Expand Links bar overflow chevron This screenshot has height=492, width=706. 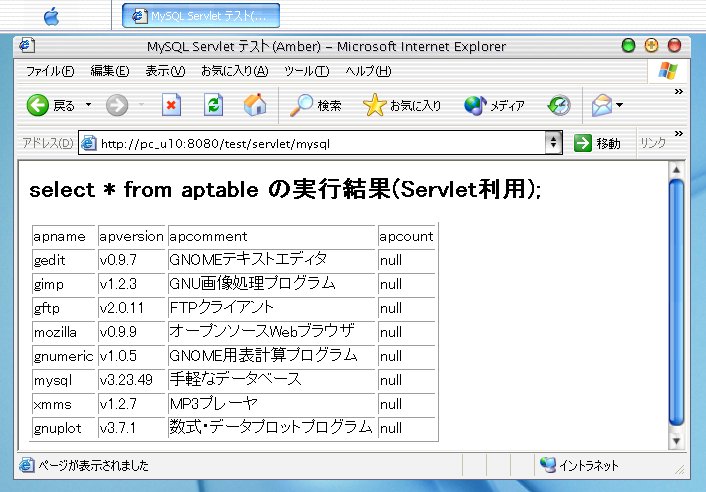click(x=679, y=133)
